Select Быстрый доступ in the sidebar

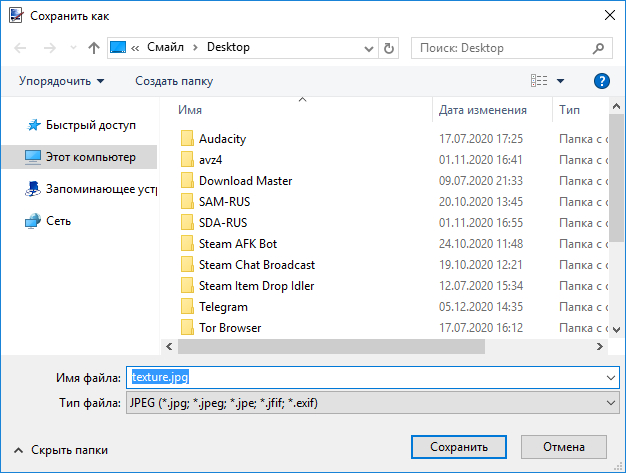coord(89,125)
